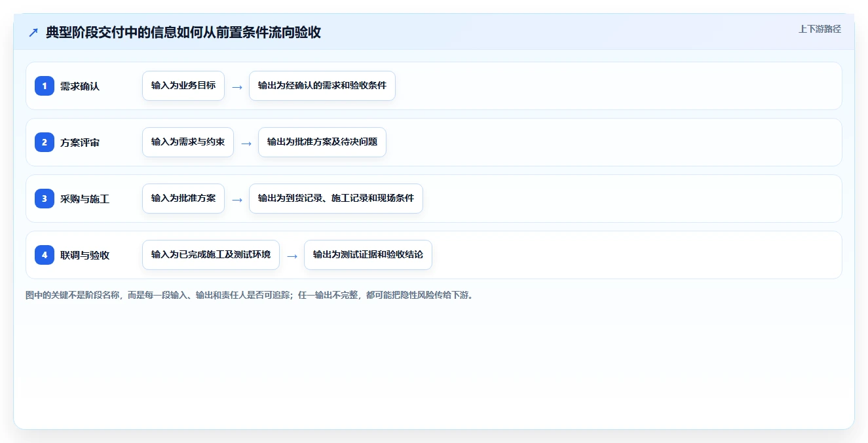Click the 输入为需求与约束 chip

point(188,142)
